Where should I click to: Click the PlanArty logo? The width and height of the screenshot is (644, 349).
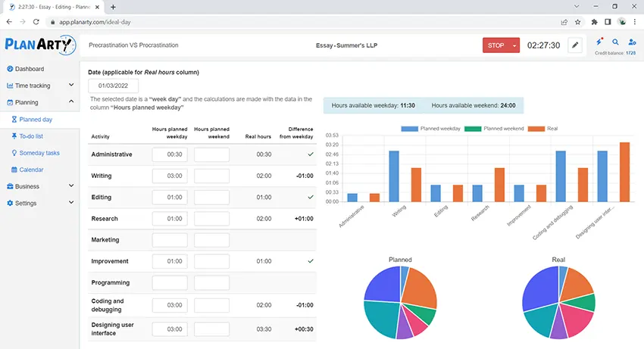(39, 45)
